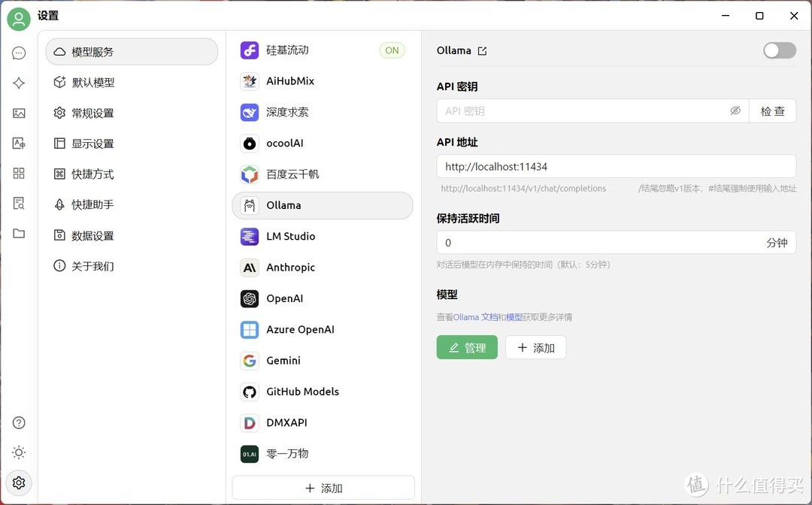
Task: Select 深度求索 in provider list
Action: click(323, 112)
